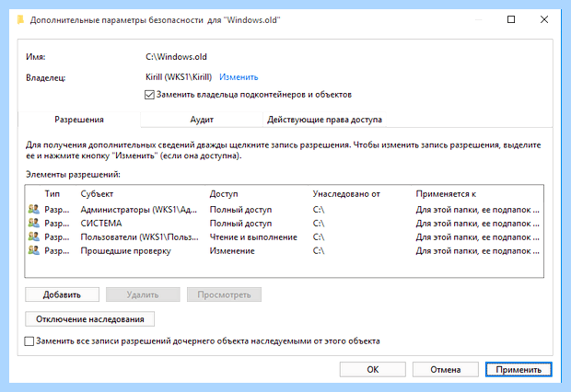Screen dimensions: 571x392
Task: Click the Удалить button
Action: (143, 294)
